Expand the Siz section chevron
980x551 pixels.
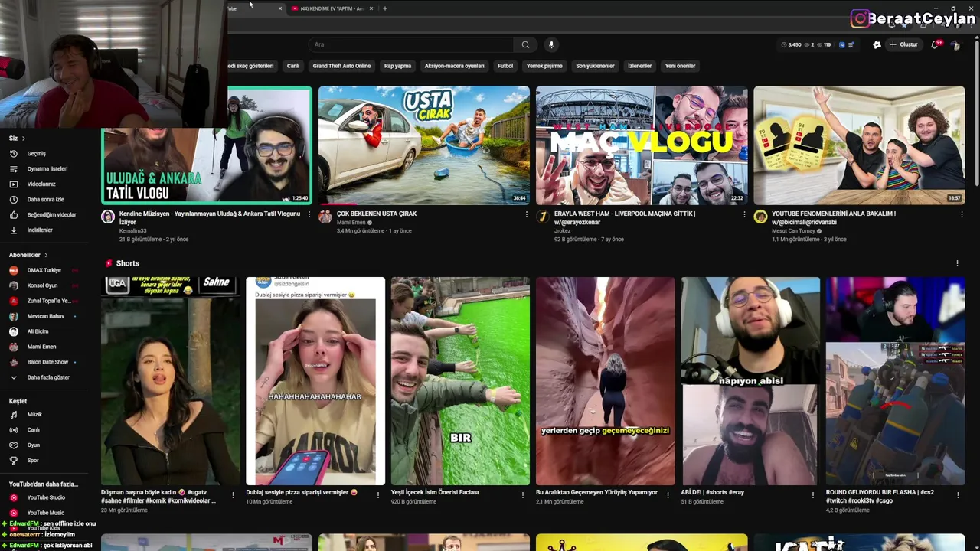pyautogui.click(x=23, y=139)
